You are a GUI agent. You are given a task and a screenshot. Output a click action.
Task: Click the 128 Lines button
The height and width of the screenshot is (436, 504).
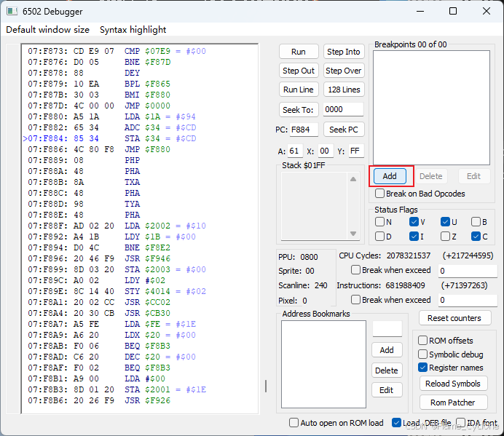point(344,90)
